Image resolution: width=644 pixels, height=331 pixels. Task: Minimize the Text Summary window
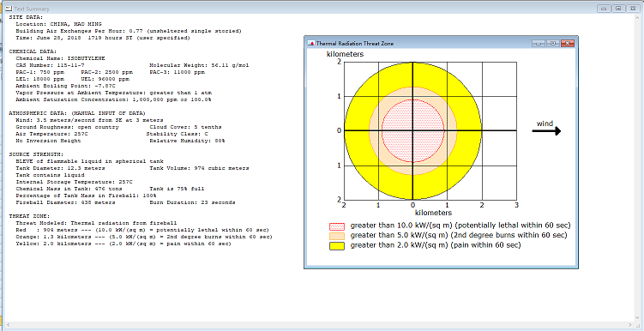pos(604,9)
